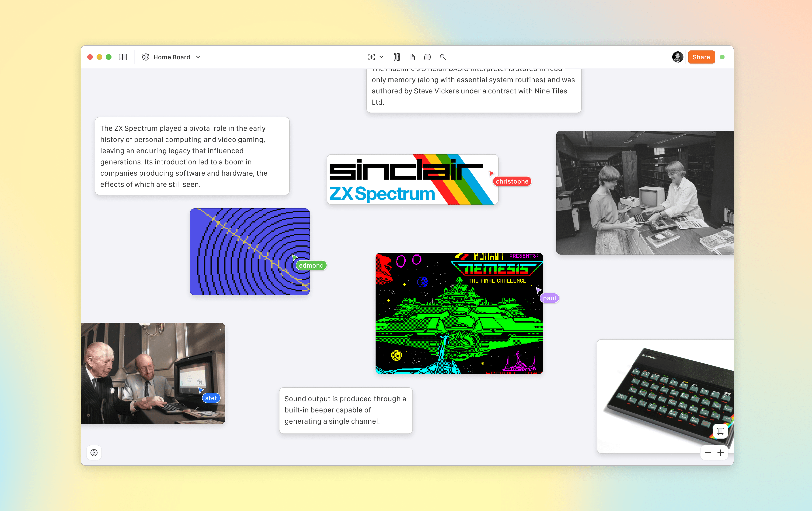Zoom in with the plus button

click(x=721, y=453)
